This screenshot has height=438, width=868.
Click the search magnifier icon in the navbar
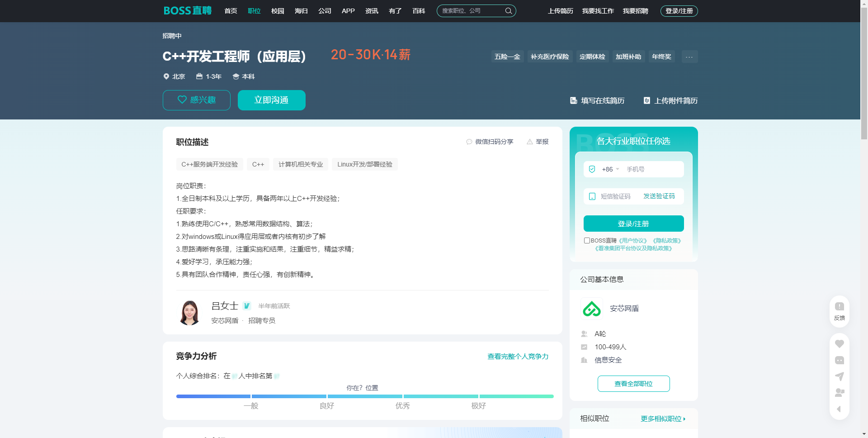tap(509, 11)
